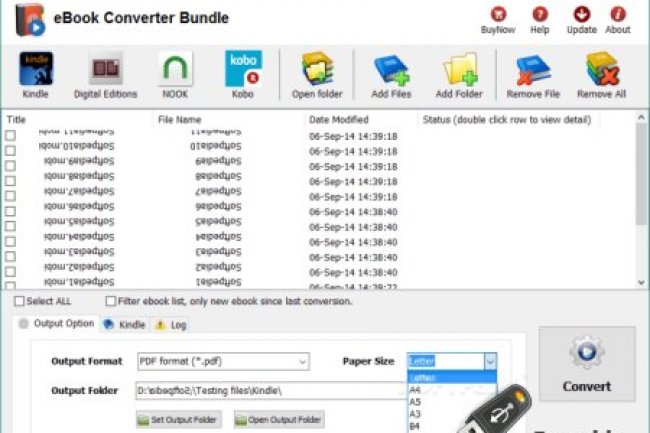Switch to the Kindle options tab
The image size is (650, 433).
pos(124,325)
